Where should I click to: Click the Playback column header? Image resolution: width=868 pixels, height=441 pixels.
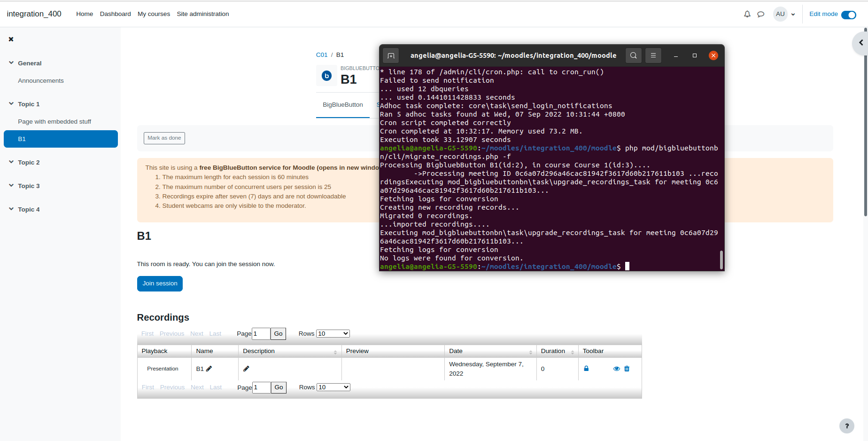pos(164,351)
